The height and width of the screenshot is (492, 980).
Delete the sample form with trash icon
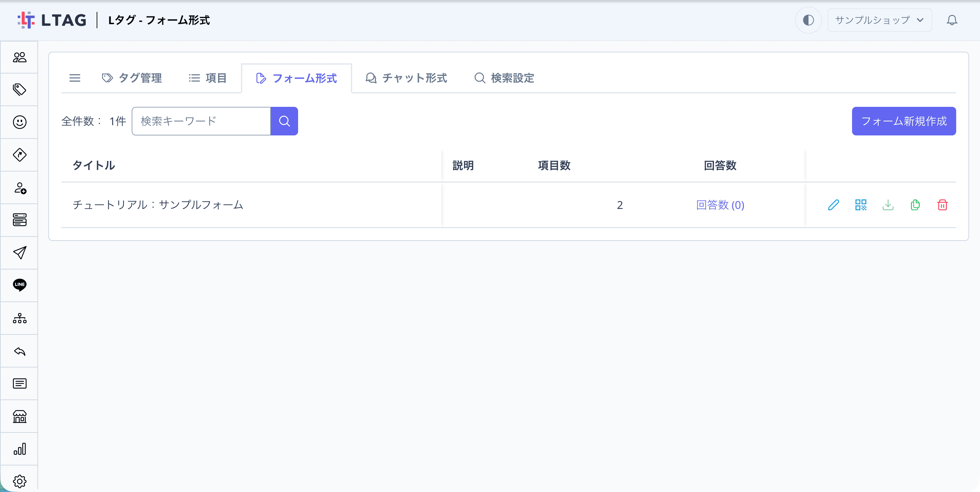coord(942,205)
